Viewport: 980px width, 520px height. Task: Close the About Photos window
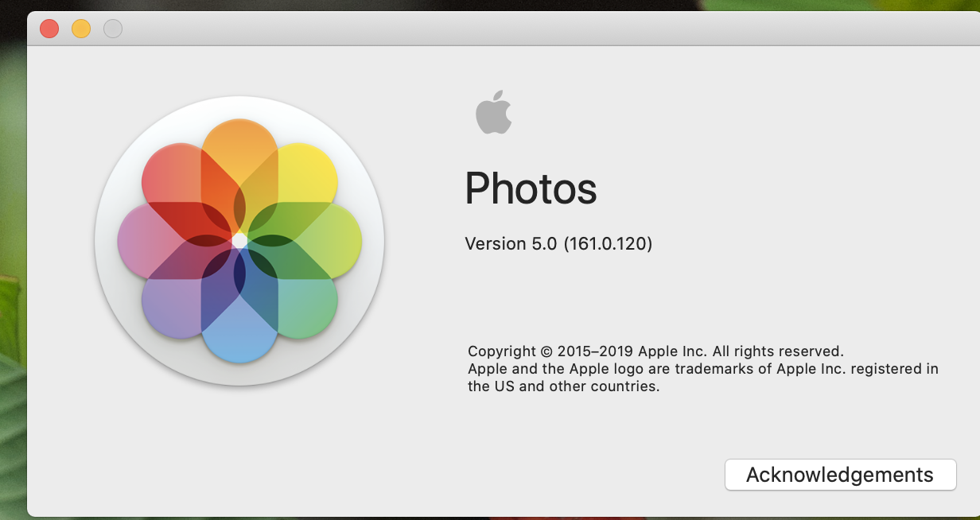point(49,29)
